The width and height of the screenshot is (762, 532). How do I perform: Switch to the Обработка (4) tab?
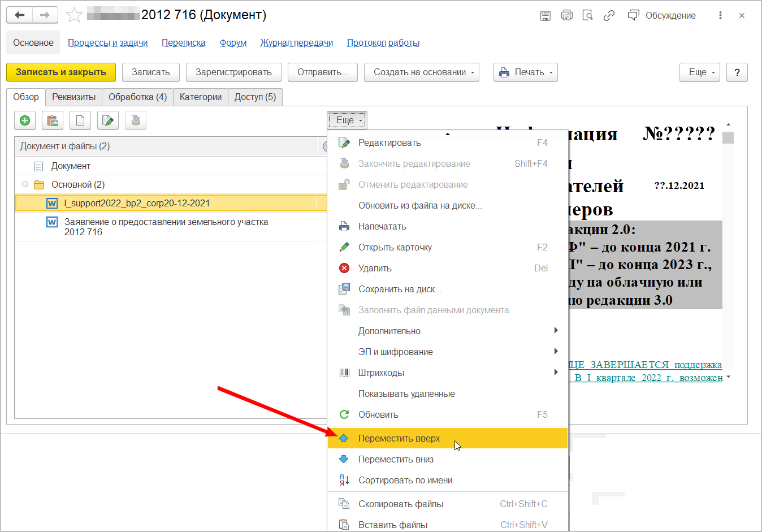[x=138, y=97]
